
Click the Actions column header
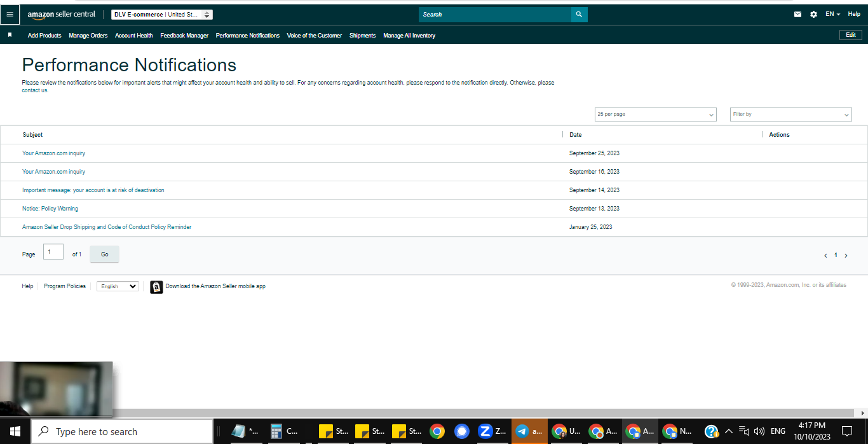[779, 135]
